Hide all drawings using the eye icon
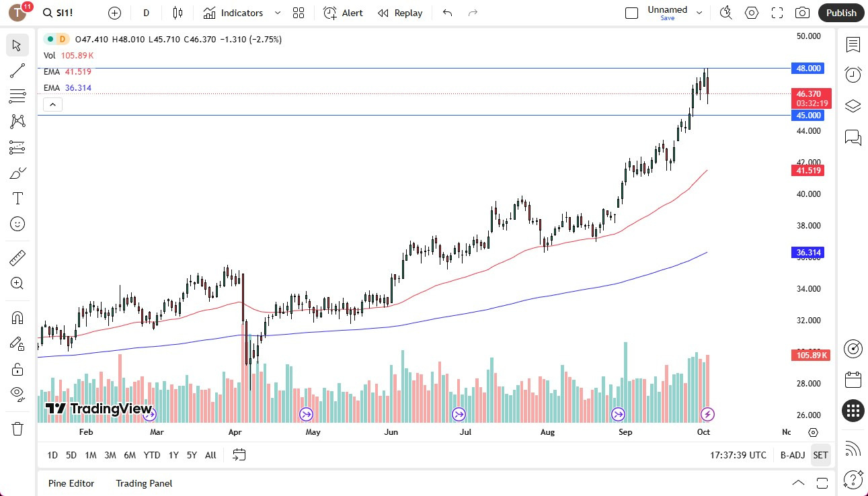Viewport: 868px width, 496px height. tap(17, 393)
